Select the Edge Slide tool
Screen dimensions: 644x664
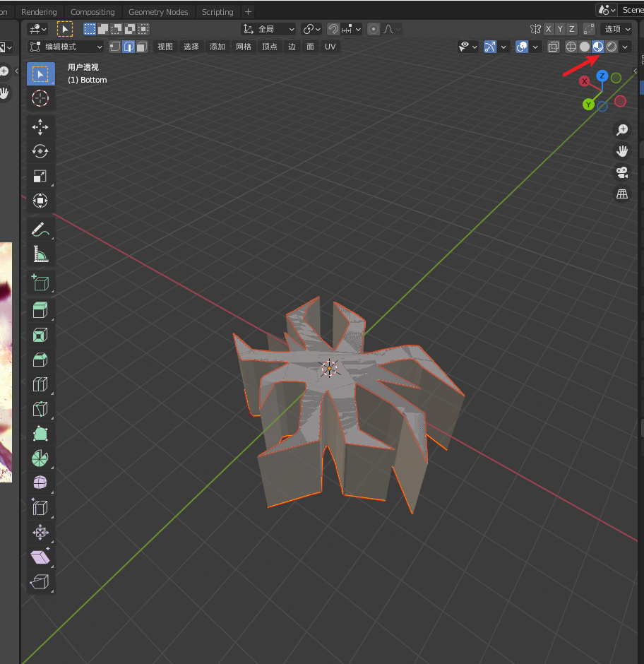coord(41,507)
